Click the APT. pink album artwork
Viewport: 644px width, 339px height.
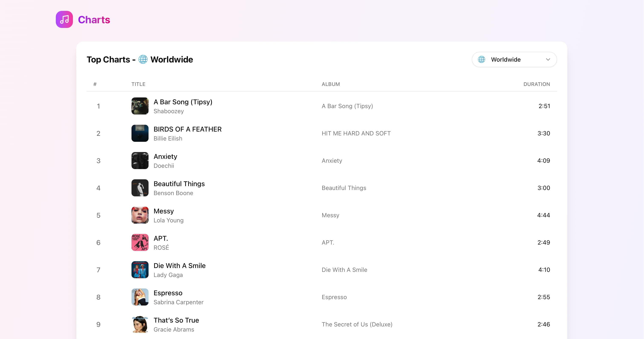[x=140, y=242]
